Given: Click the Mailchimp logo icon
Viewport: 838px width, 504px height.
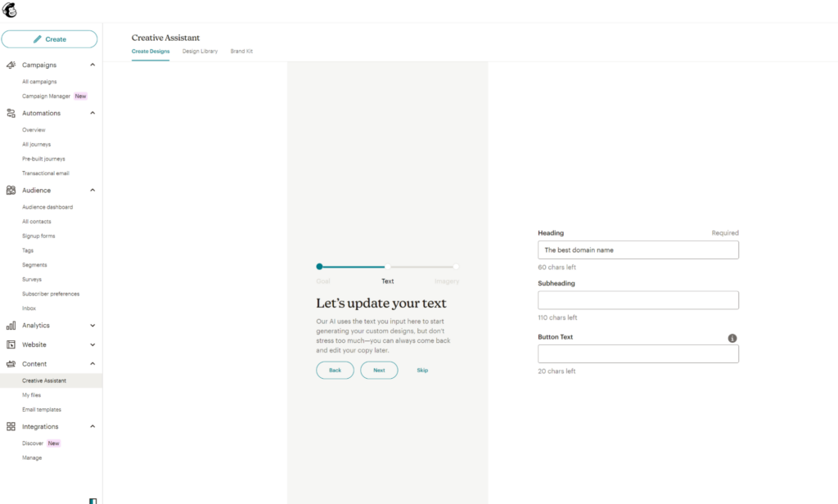Looking at the screenshot, I should point(10,11).
